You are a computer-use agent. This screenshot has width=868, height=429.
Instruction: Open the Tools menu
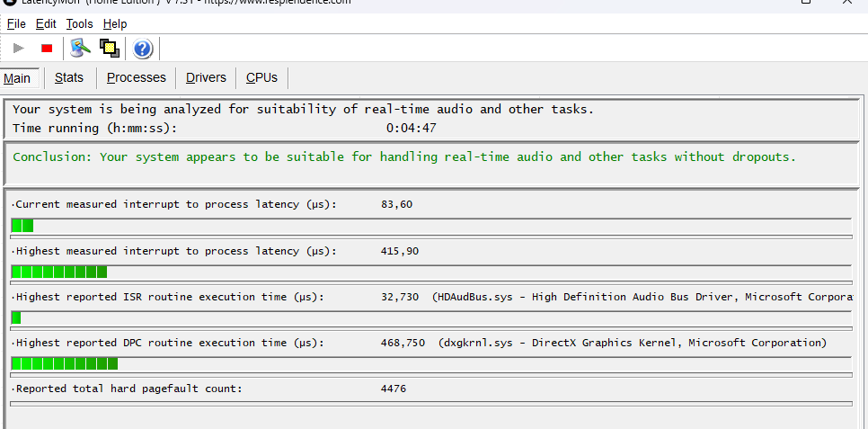pyautogui.click(x=79, y=23)
